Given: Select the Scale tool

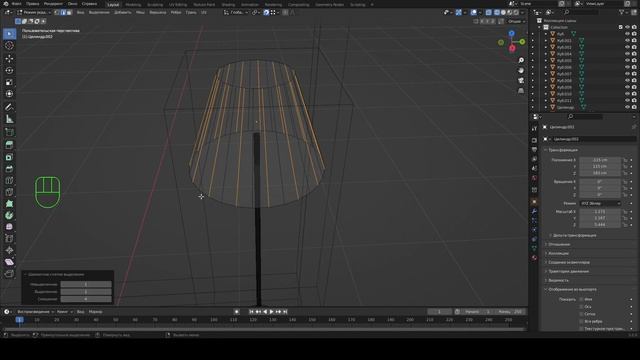Looking at the screenshot, I should (9, 82).
